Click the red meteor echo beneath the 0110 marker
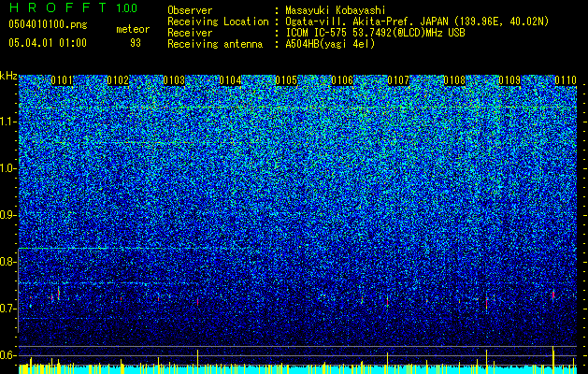 click(553, 295)
